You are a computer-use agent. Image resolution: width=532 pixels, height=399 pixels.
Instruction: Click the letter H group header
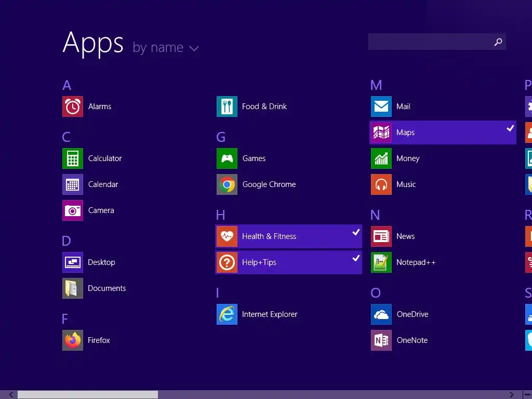[220, 215]
